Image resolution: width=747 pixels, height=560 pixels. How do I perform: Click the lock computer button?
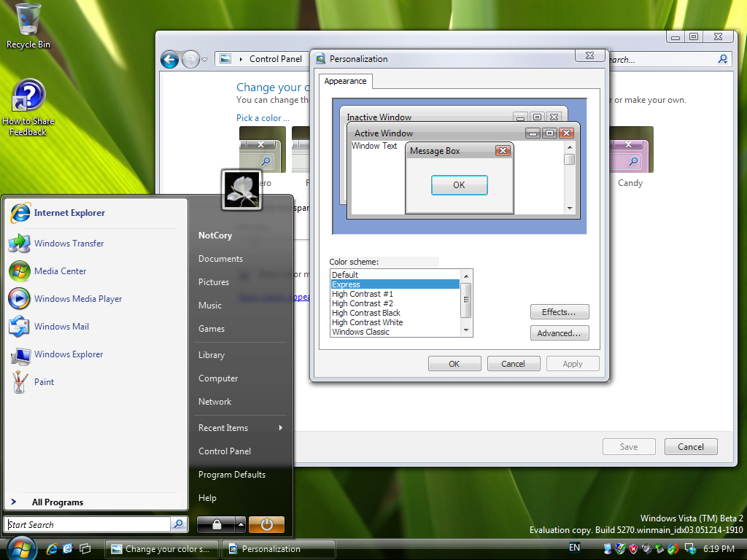pyautogui.click(x=216, y=524)
